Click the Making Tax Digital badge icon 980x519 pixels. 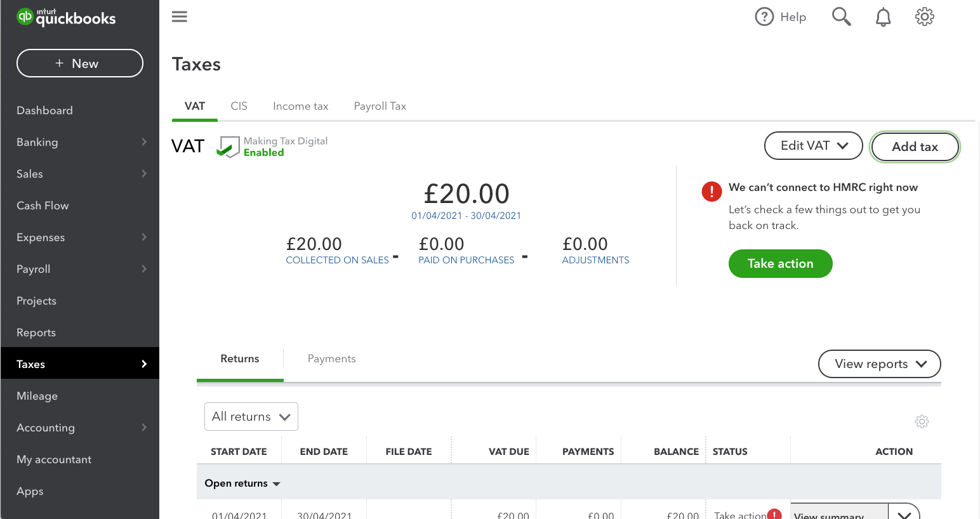click(x=228, y=147)
